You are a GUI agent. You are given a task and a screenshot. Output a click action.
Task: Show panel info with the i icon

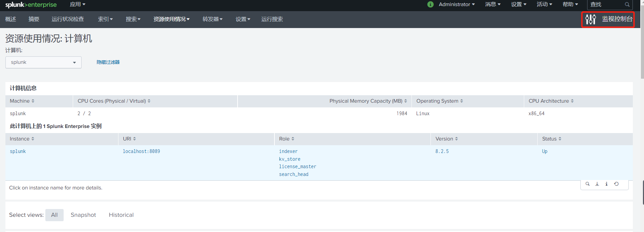606,184
